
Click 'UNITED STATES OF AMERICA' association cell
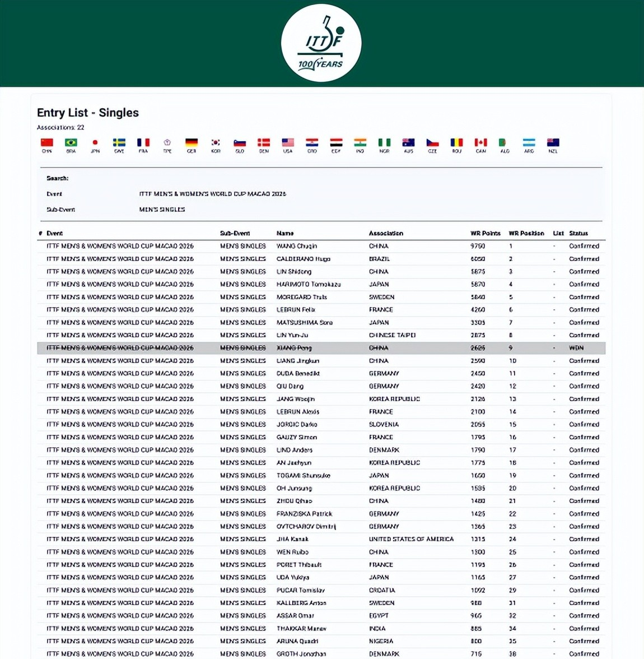(411, 539)
